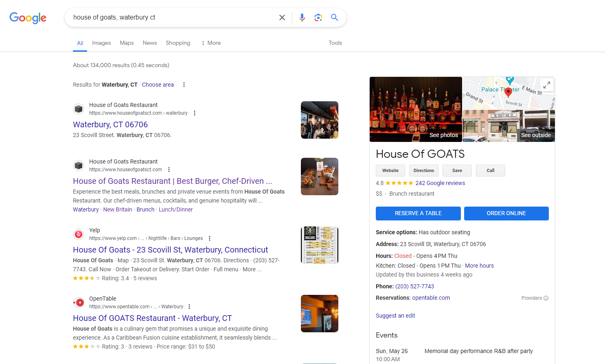This screenshot has height=364, width=605.
Task: Click the ORDER ONLINE button
Action: [506, 213]
